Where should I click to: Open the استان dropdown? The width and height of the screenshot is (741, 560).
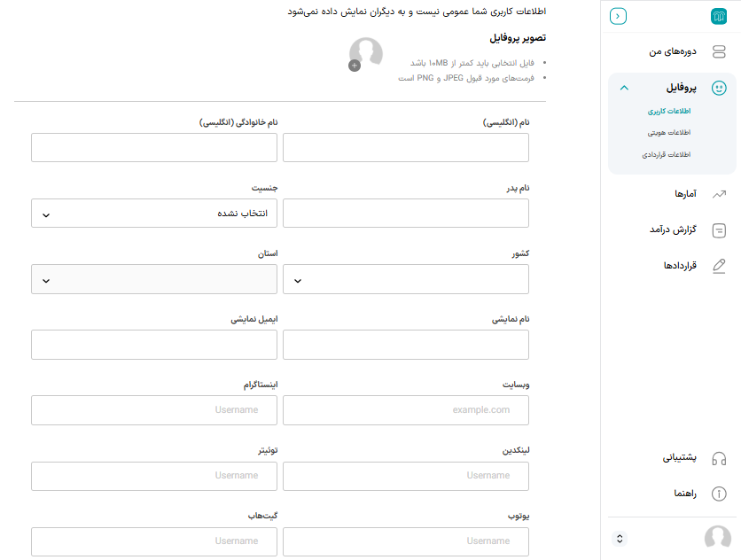point(154,279)
